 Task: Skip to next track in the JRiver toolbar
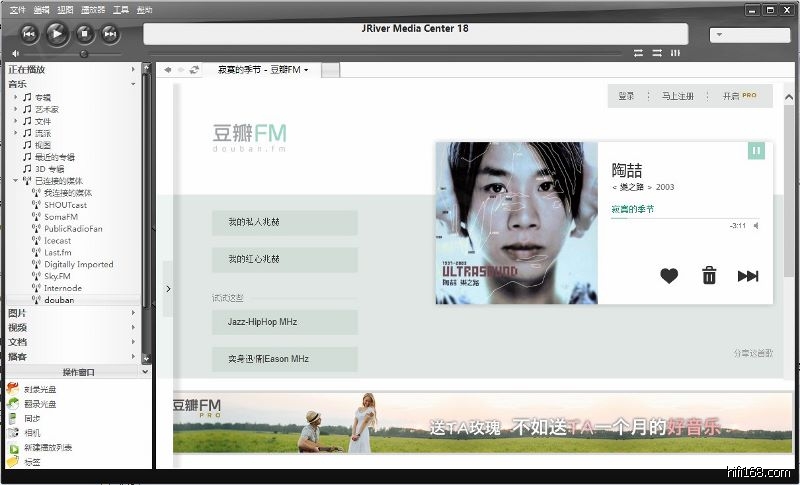[x=110, y=34]
